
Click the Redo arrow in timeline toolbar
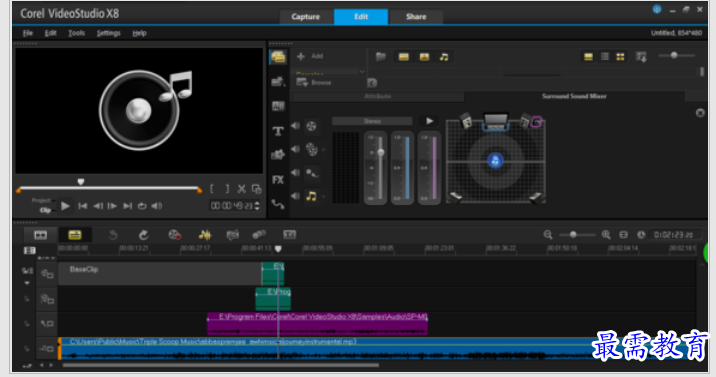pyautogui.click(x=143, y=235)
